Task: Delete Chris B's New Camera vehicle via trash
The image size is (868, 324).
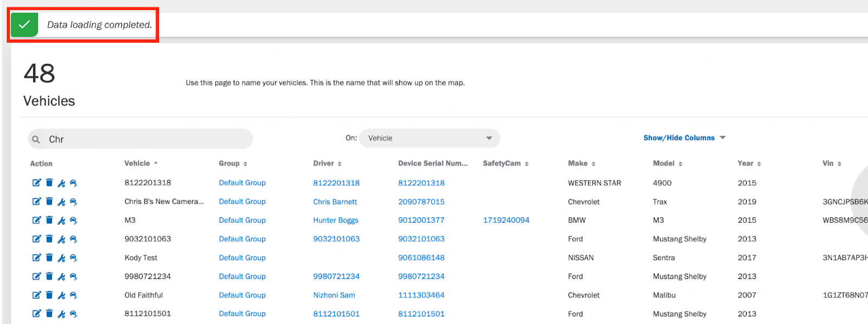Action: (49, 202)
